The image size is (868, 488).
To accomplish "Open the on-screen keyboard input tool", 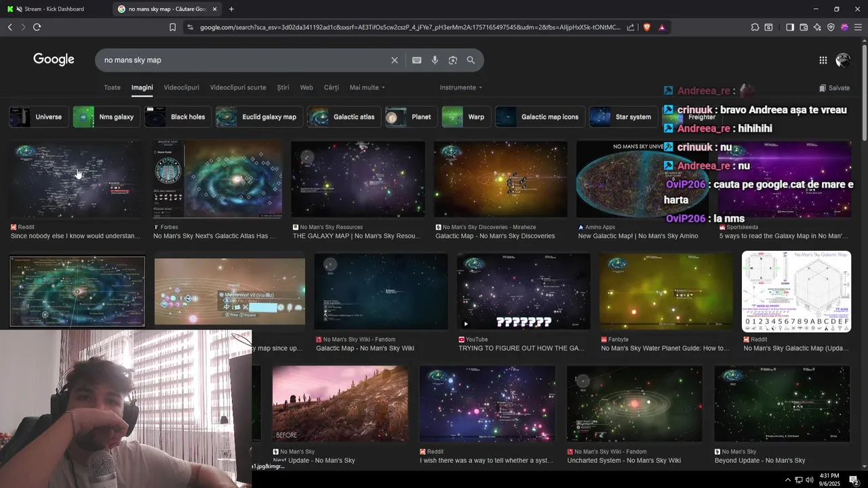I will pyautogui.click(x=417, y=60).
